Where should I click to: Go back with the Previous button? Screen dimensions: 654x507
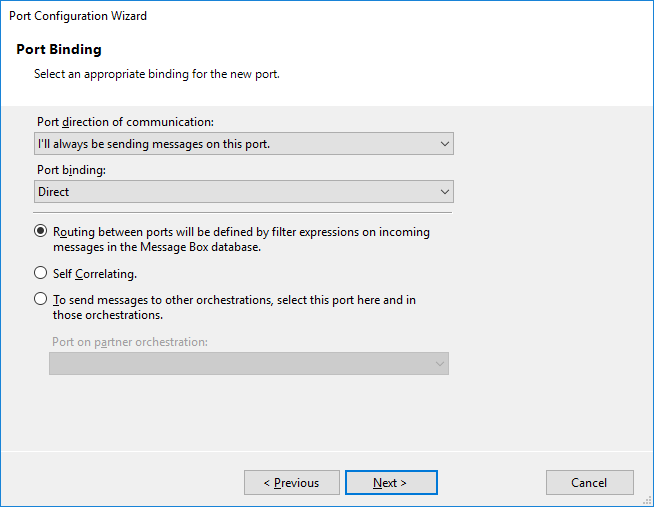pos(292,483)
